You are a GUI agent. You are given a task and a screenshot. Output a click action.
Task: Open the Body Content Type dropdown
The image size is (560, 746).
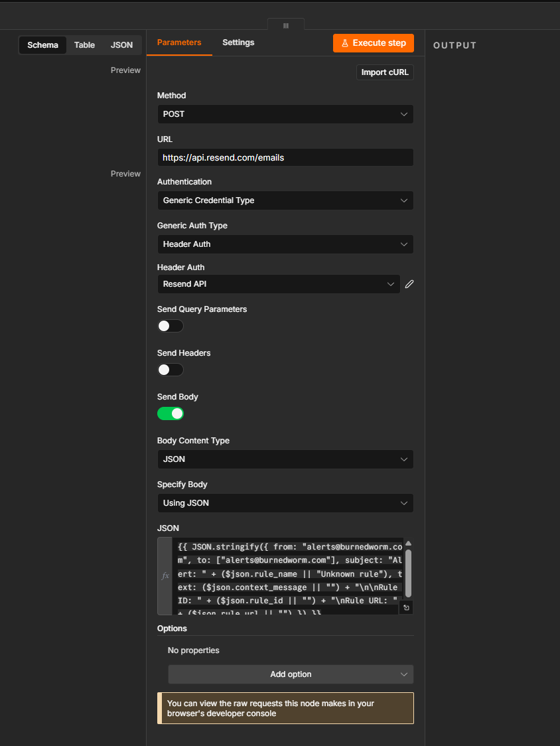[x=285, y=459]
